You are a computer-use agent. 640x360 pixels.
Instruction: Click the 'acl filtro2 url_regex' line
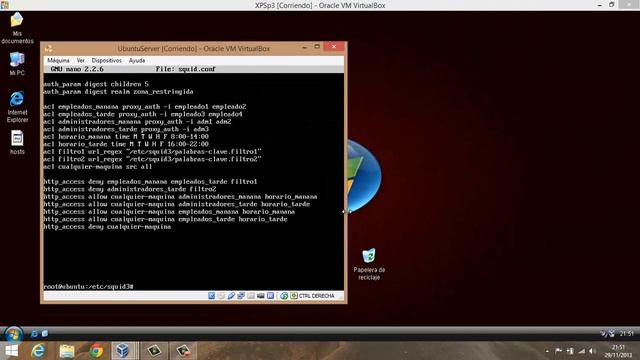pos(152,159)
